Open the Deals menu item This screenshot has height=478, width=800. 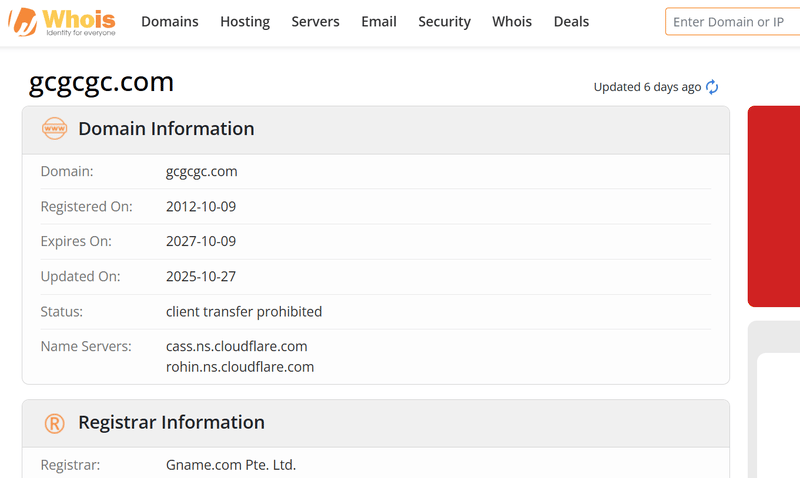coord(571,22)
